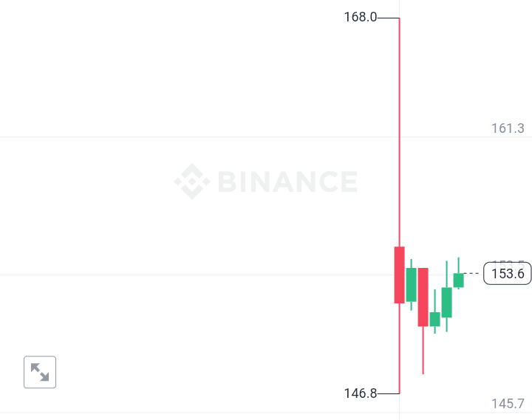The image size is (532, 420).
Task: Select the latest green candle body
Action: [x=458, y=280]
